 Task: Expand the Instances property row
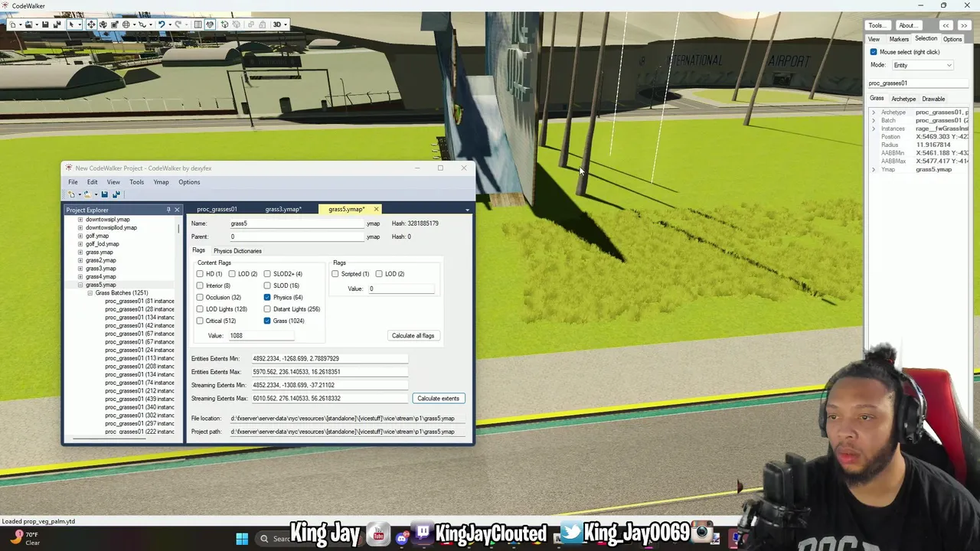coord(874,129)
